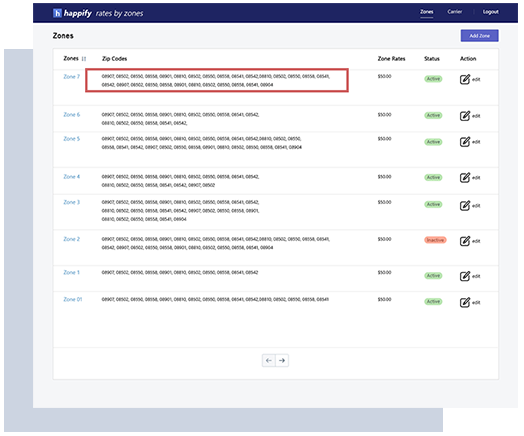The width and height of the screenshot is (524, 436).
Task: Click the edit icon for Zone 7
Action: (x=465, y=79)
